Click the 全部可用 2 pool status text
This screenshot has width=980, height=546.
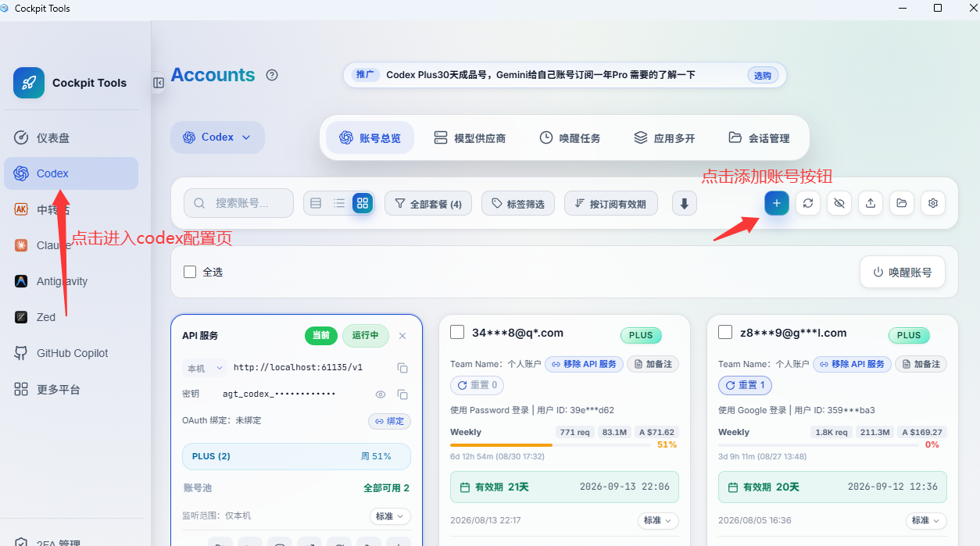click(386, 488)
